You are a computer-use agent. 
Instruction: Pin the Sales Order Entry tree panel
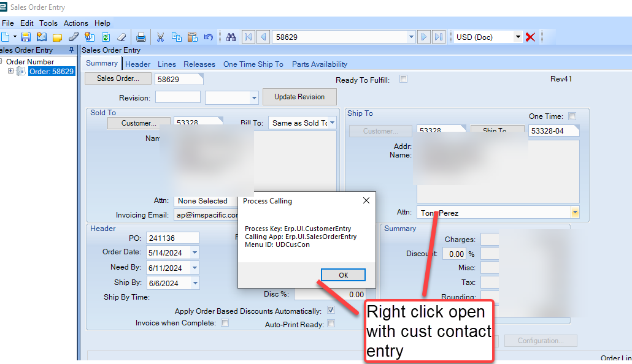point(71,50)
